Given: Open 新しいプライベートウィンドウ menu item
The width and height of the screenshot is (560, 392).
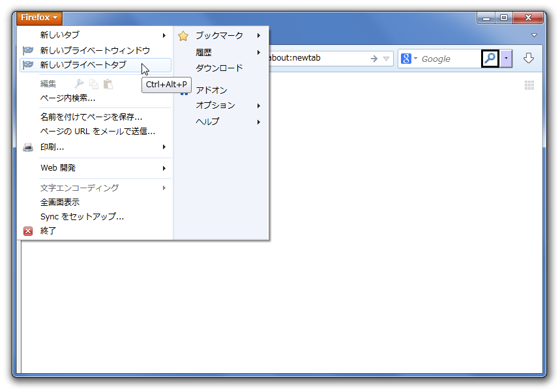Looking at the screenshot, I should click(95, 50).
